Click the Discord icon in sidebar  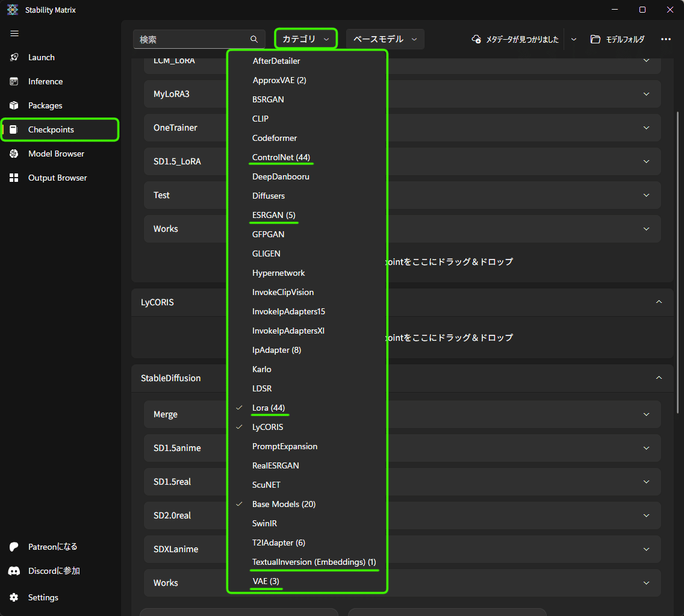pyautogui.click(x=14, y=571)
